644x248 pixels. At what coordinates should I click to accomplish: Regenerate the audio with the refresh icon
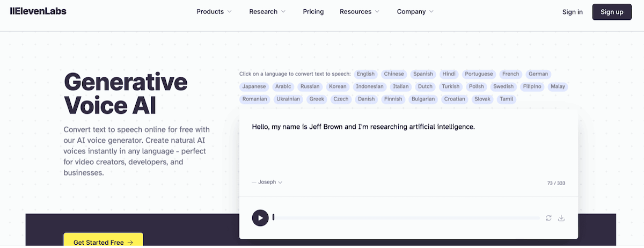point(548,218)
